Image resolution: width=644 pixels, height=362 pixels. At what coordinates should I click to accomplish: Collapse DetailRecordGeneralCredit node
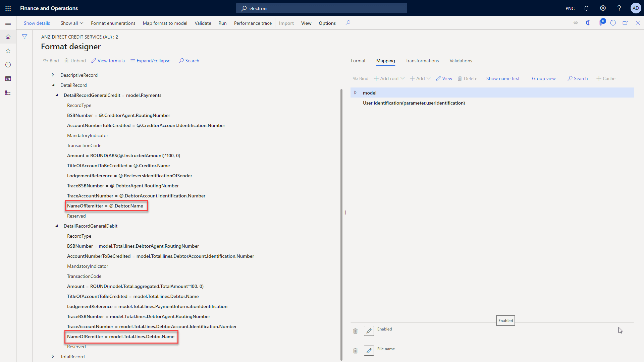[x=56, y=95]
